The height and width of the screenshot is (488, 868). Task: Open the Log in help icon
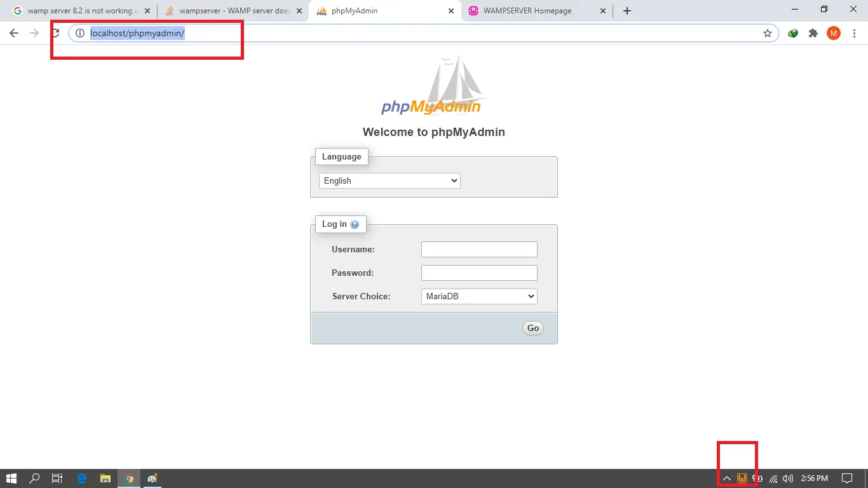point(355,224)
